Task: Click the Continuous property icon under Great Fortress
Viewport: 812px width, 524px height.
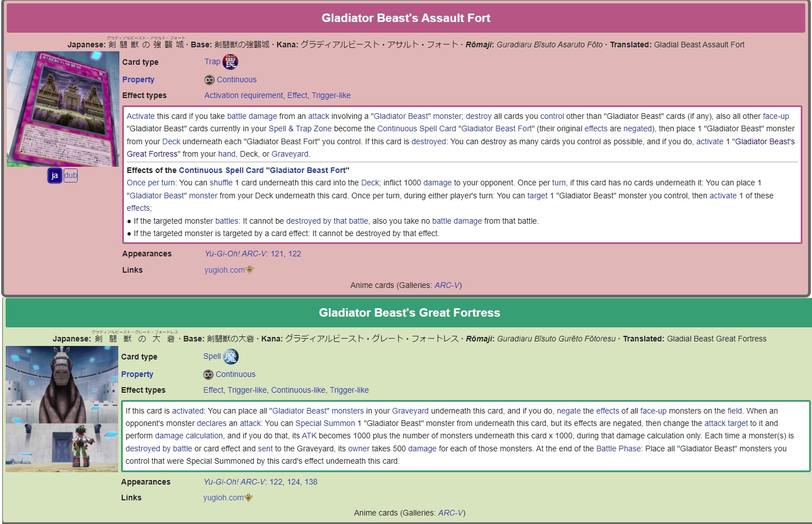Action: coord(208,375)
